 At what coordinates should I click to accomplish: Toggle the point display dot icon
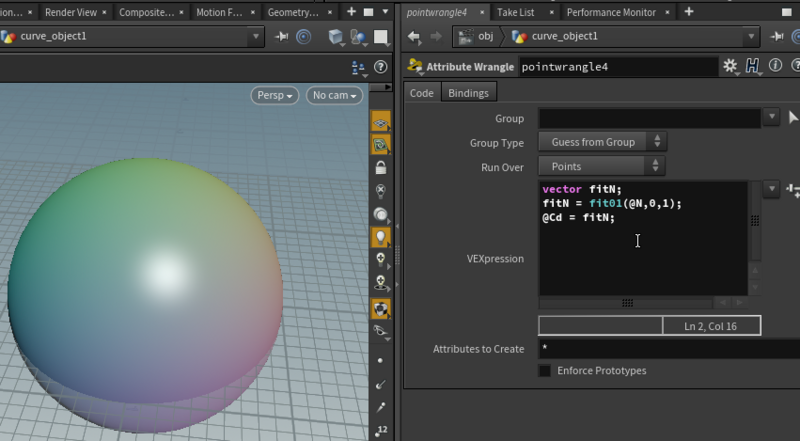[x=381, y=360]
